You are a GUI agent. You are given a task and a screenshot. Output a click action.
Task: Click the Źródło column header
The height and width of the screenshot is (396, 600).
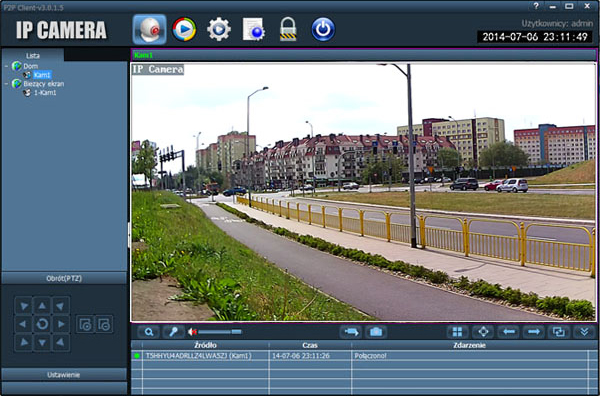click(205, 345)
